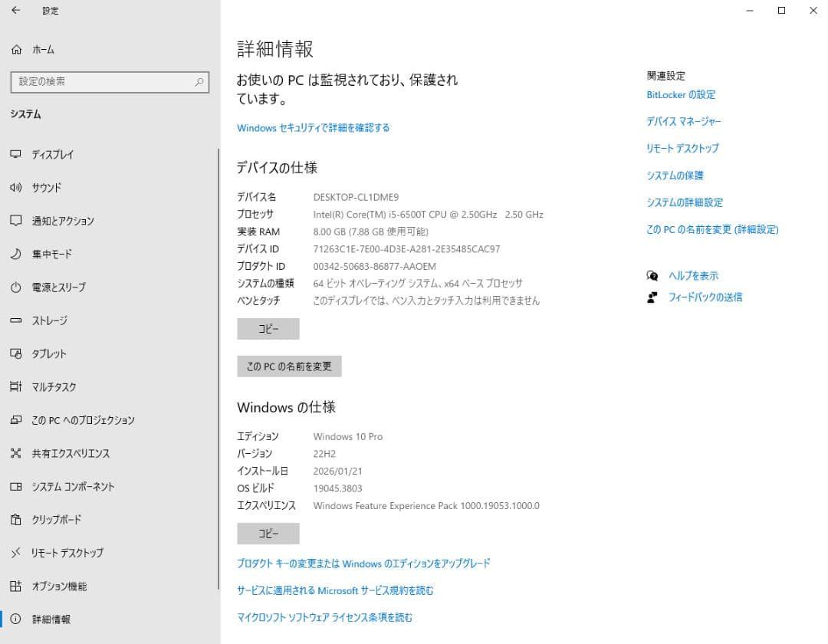
Task: Minimize the Settings window
Action: [750, 11]
